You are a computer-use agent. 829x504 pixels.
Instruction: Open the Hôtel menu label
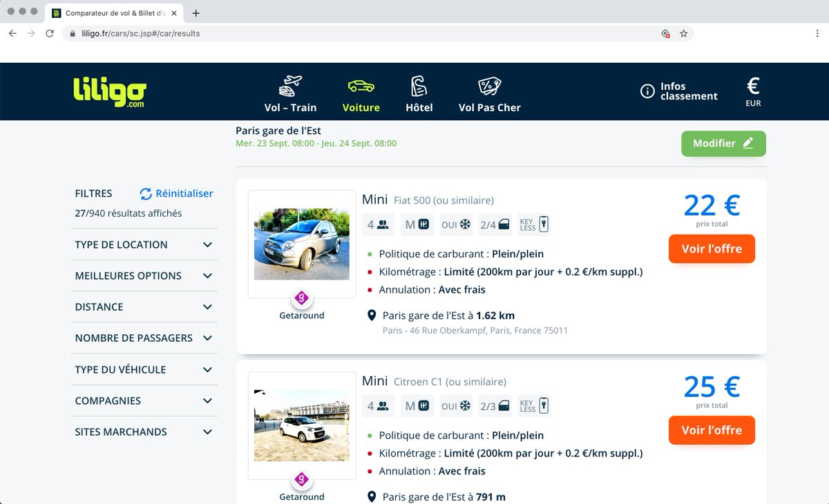(419, 108)
